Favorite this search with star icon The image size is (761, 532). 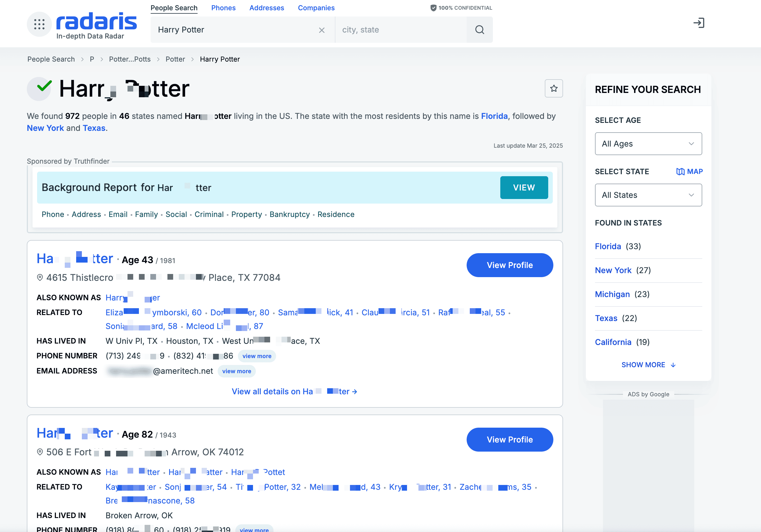[554, 88]
